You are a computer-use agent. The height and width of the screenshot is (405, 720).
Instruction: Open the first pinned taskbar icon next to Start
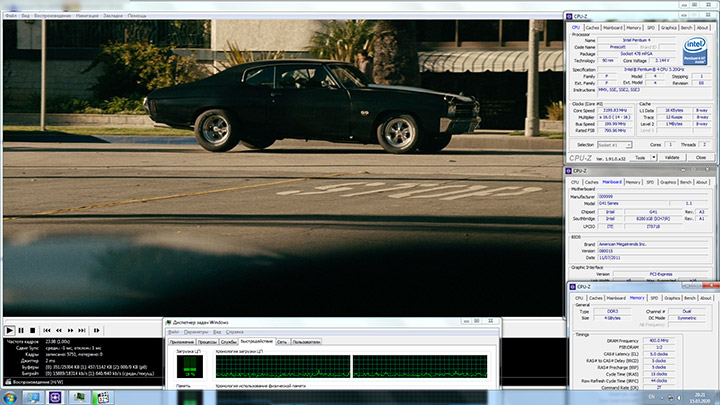point(33,397)
